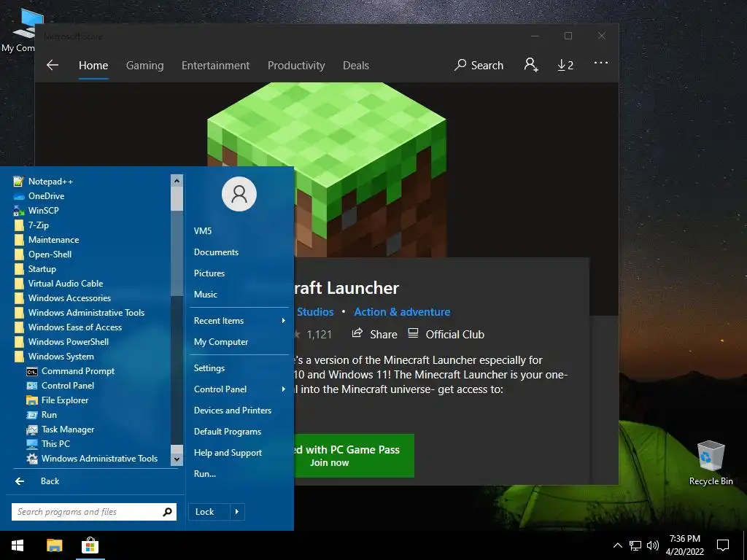Click the Official Club icon
Screen dimensions: 747x560
coord(413,333)
